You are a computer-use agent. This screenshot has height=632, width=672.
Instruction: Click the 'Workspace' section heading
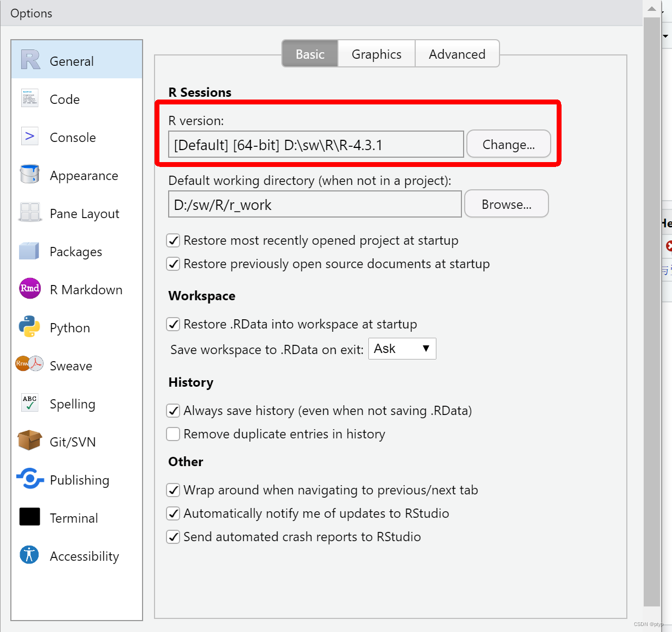click(x=202, y=296)
